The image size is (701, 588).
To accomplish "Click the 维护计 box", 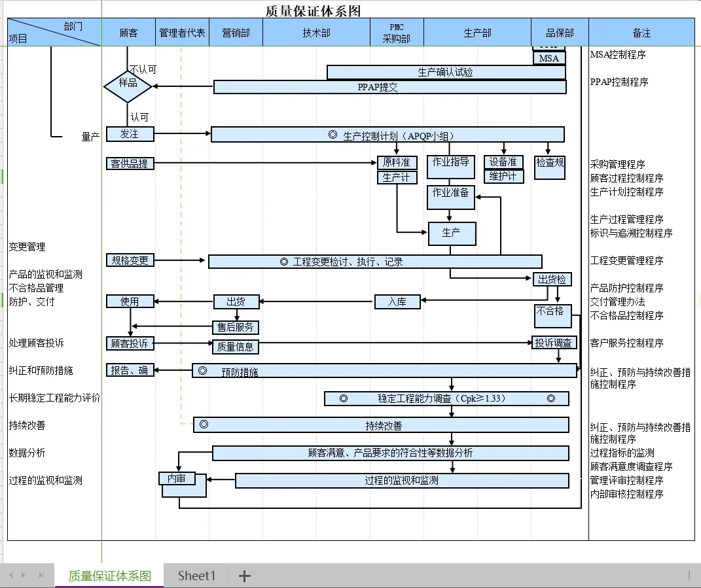I will coord(504,177).
